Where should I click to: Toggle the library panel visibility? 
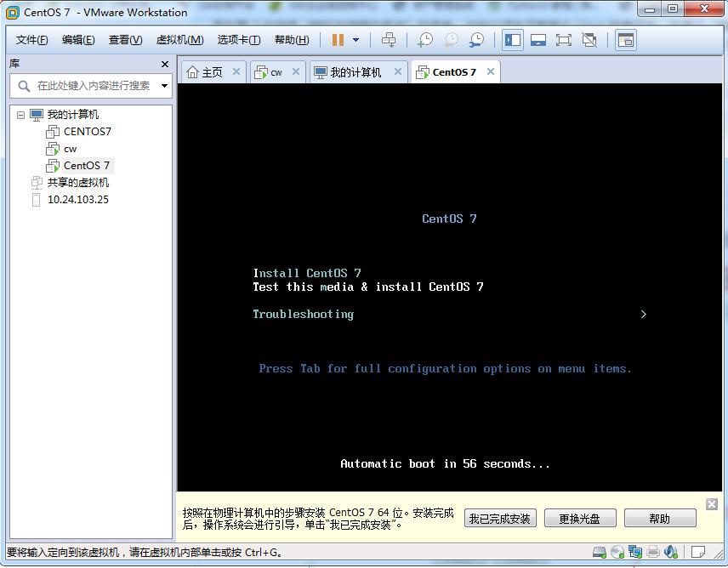coord(511,39)
